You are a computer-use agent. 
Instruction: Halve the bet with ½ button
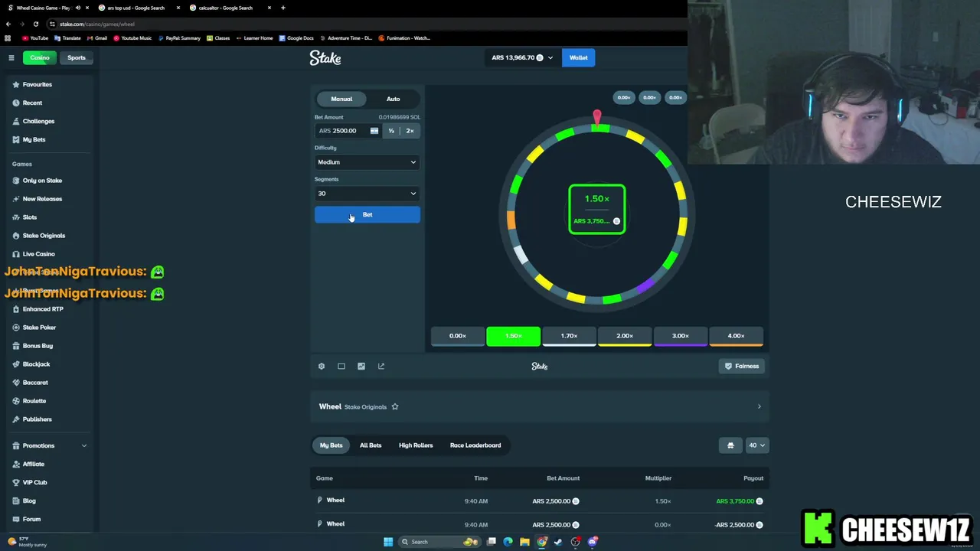[x=391, y=131]
